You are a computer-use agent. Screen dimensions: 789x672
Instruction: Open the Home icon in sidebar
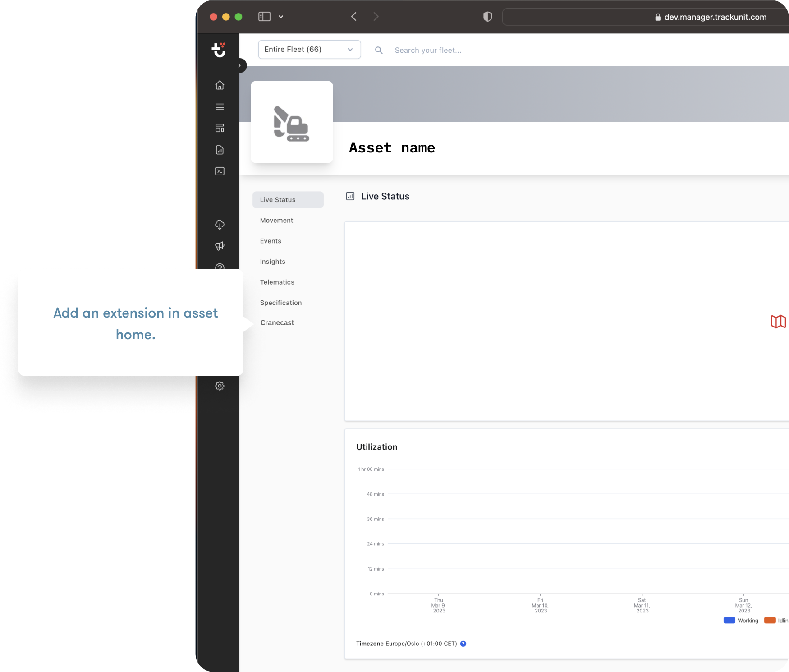point(220,85)
